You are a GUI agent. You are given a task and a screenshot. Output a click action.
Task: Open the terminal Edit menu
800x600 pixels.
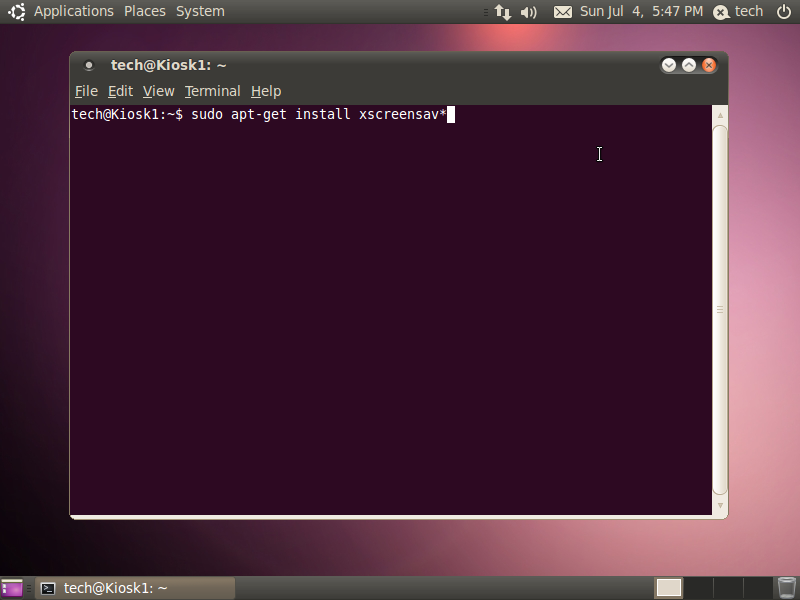(x=120, y=91)
